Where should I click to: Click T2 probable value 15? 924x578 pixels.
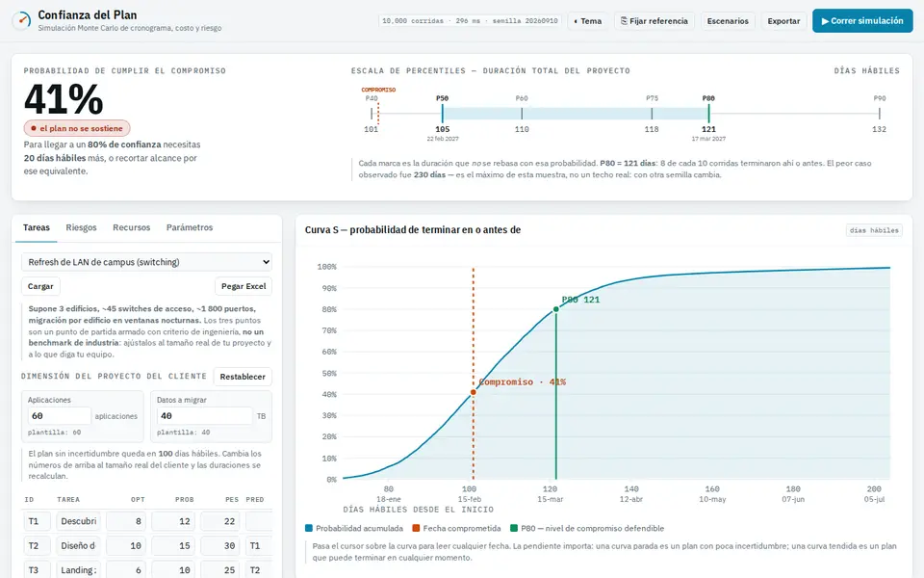[173, 546]
